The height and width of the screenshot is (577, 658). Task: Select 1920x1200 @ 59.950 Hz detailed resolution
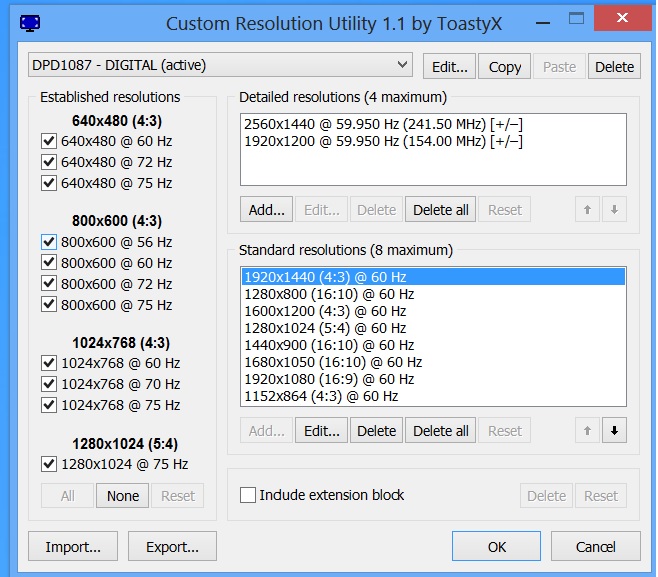(x=383, y=141)
